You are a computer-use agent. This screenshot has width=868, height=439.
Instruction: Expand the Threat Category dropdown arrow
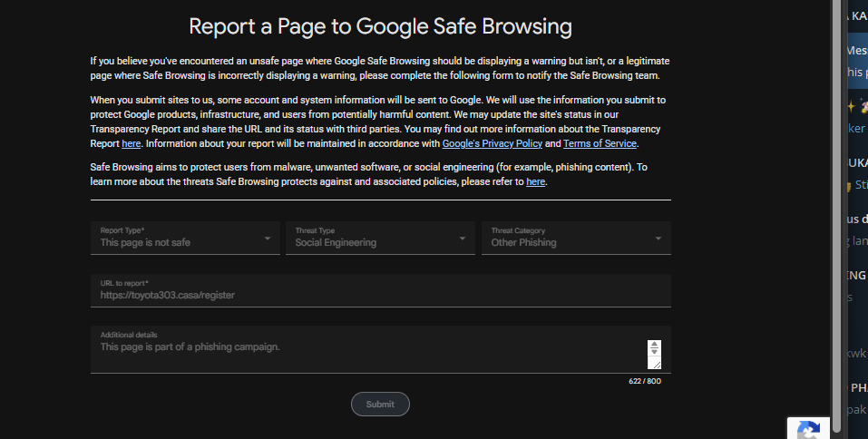(658, 239)
